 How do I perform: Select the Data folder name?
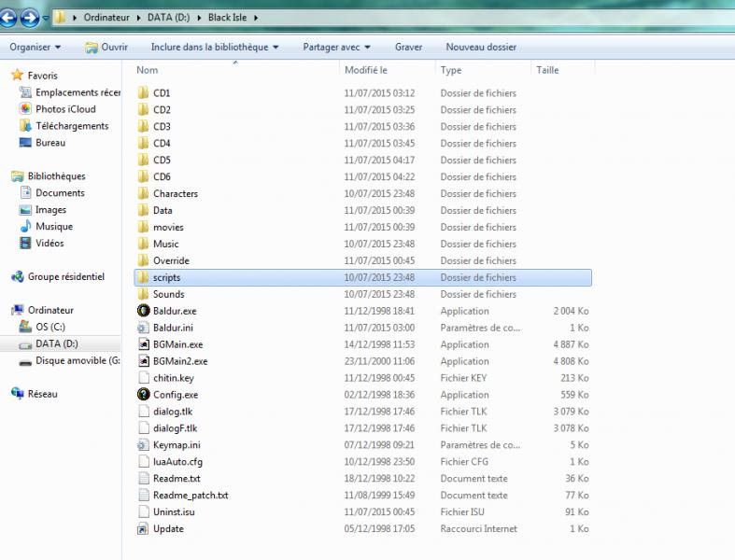coord(163,210)
